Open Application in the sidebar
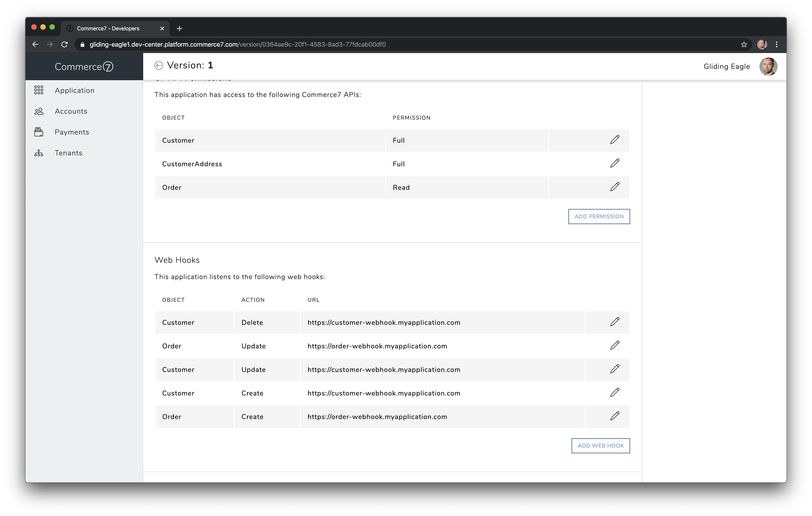 tap(74, 90)
